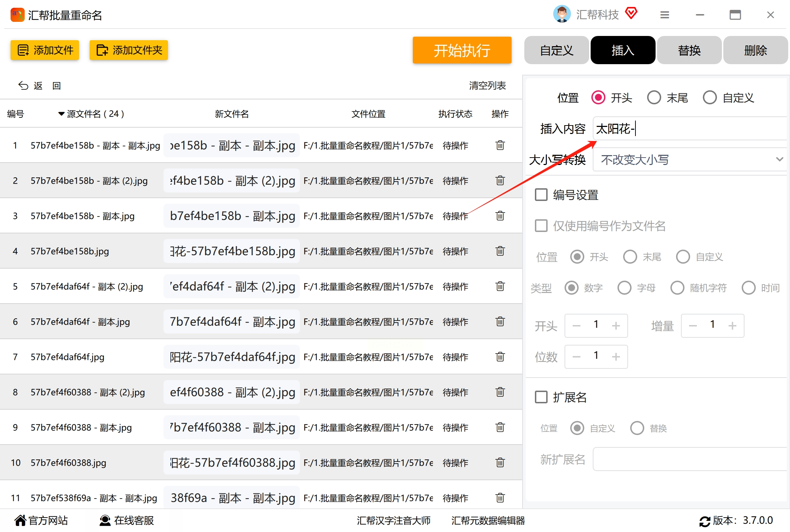
Task: Check the 扩展名 checkbox
Action: coord(541,397)
